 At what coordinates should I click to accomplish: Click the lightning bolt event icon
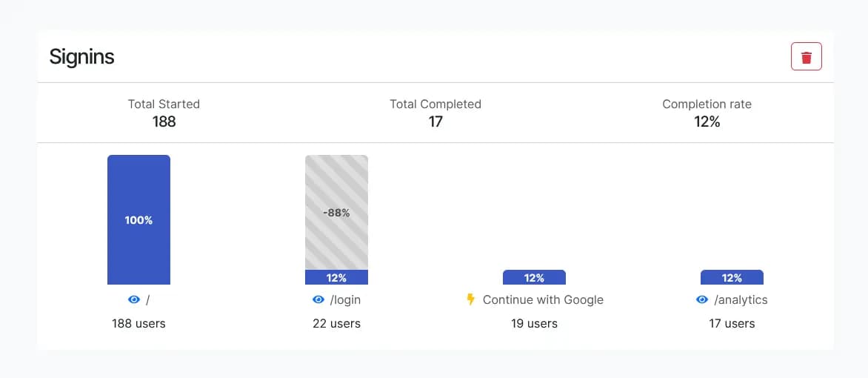tap(470, 299)
